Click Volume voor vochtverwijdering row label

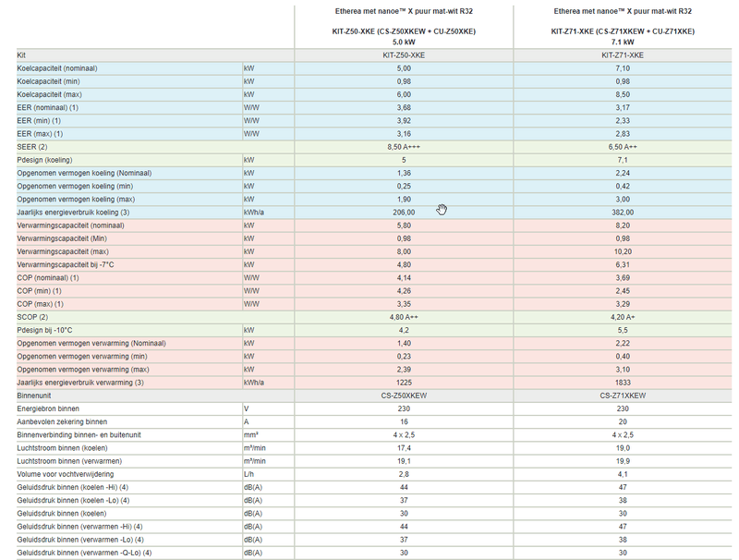click(x=65, y=474)
